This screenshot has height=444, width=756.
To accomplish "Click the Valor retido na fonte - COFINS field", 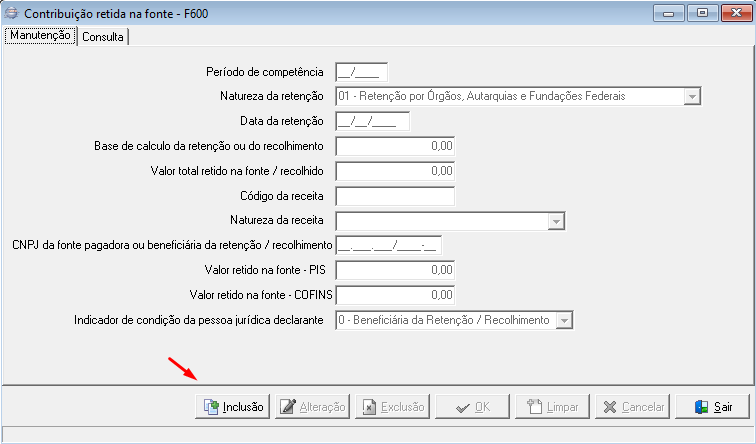I will tap(395, 295).
